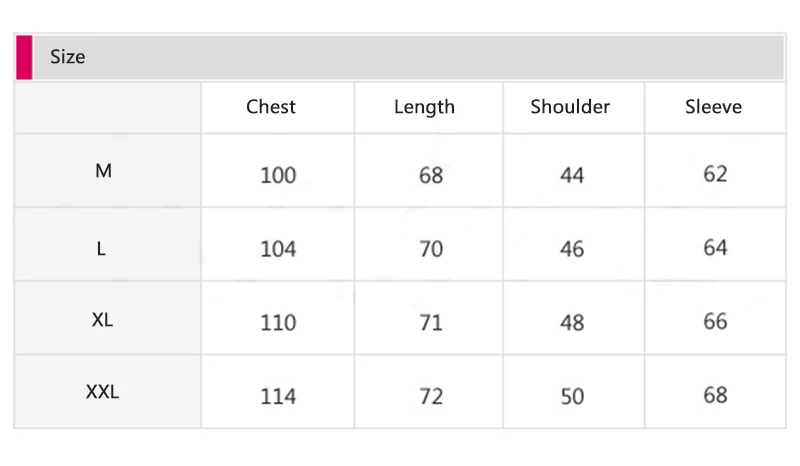Select the M size row label

104,170
